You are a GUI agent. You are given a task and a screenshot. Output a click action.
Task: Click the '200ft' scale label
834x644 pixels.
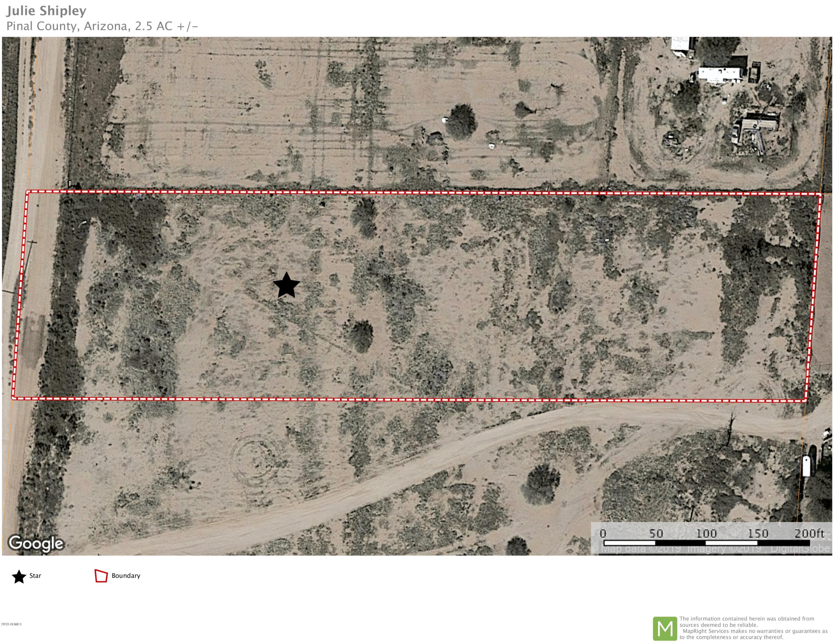click(809, 533)
